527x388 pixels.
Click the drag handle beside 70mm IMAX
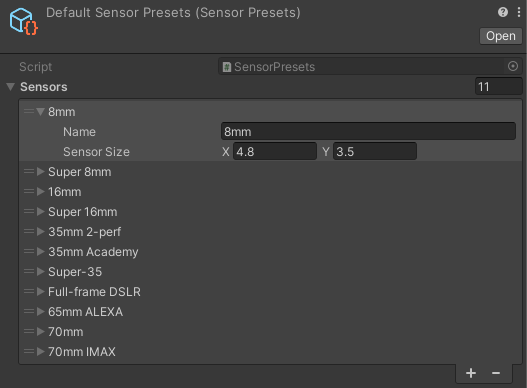tap(29, 351)
